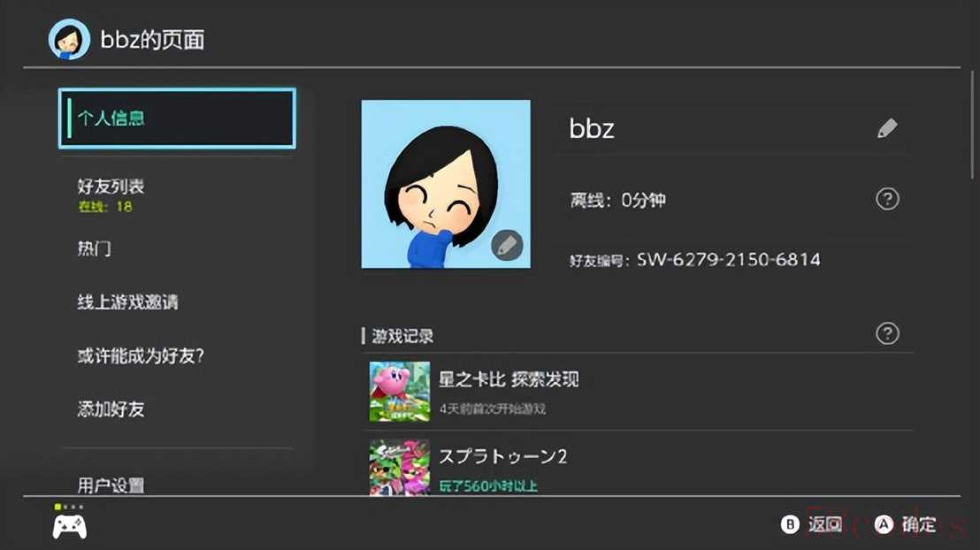Image resolution: width=980 pixels, height=550 pixels.
Task: Select 添加好友 add friend option
Action: coord(111,409)
